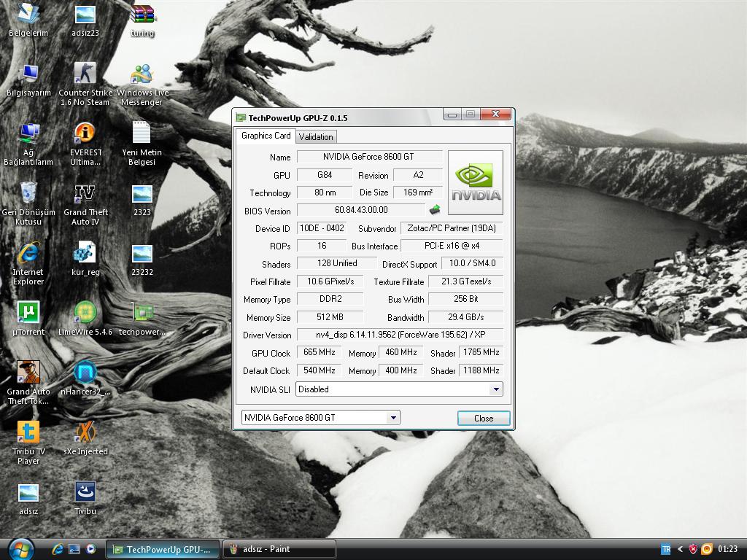Open Bilgisayarım desktop icon

[28, 80]
